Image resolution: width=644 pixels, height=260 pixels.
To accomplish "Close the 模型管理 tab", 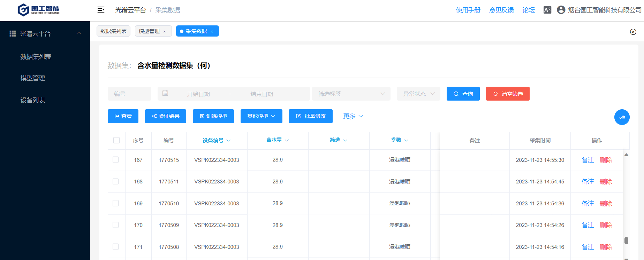I will [x=165, y=32].
